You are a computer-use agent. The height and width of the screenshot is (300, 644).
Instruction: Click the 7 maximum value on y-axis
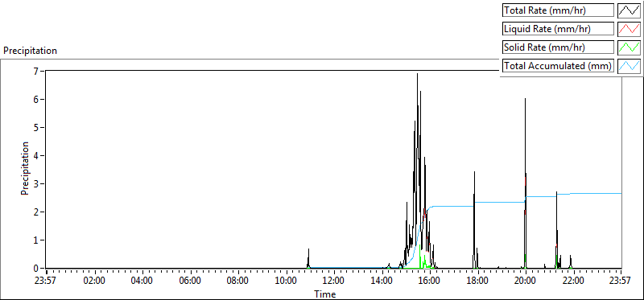[41, 71]
